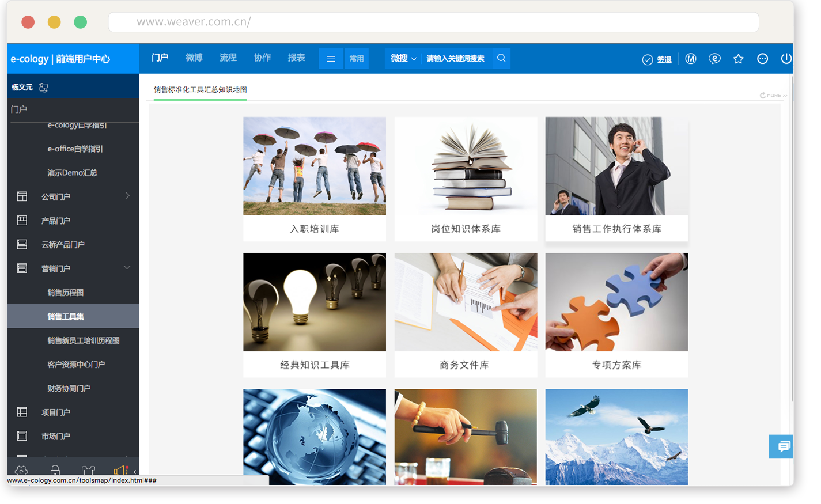Click the orange announcement speaker icon
The image size is (821, 504).
pyautogui.click(x=120, y=470)
